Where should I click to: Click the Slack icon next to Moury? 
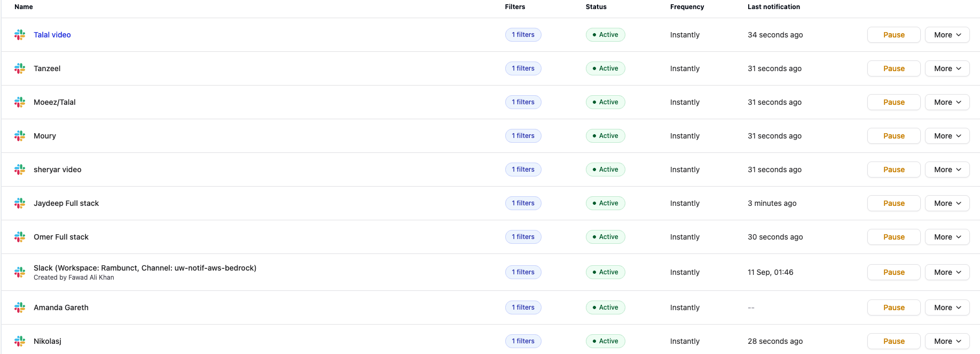coord(20,136)
